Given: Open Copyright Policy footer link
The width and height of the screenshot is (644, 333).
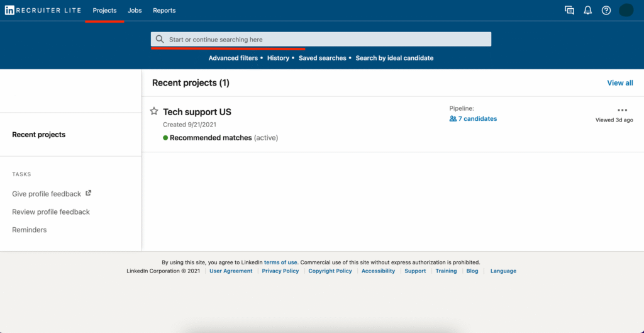Looking at the screenshot, I should click(x=330, y=271).
